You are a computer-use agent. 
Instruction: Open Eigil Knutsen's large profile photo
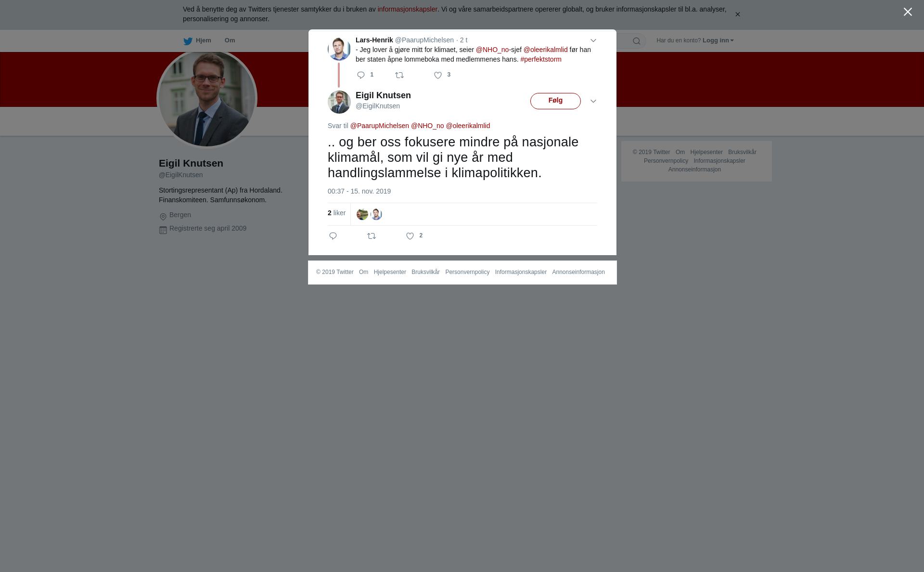[x=207, y=98]
